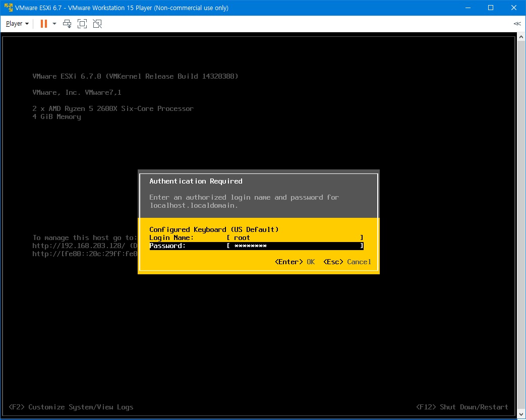Viewport: 526px width, 420px height.
Task: Click the AMD Ryzen 5 2600X processor line
Action: 113,108
